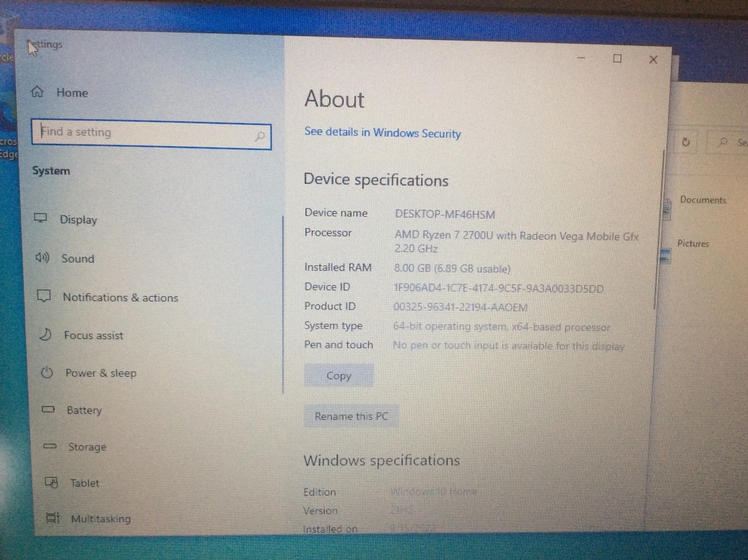Click the "About" page heading
This screenshot has width=748, height=560.
(x=335, y=100)
